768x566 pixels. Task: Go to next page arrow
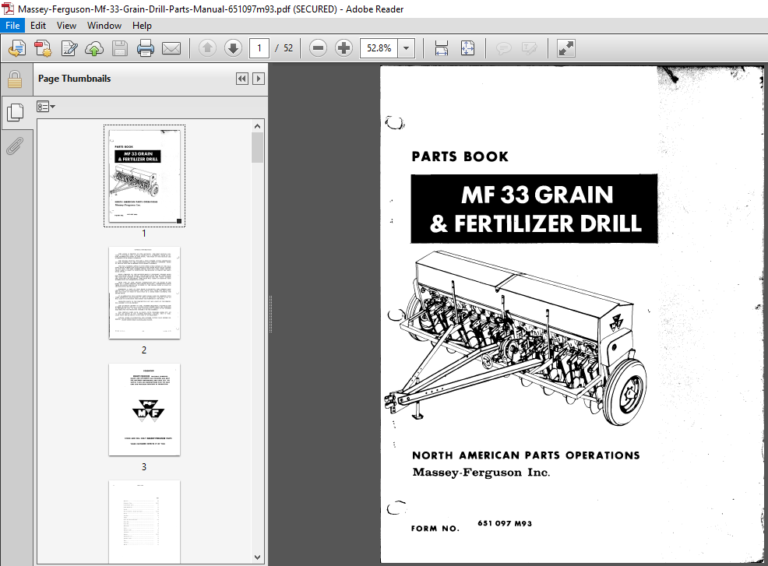tap(233, 48)
